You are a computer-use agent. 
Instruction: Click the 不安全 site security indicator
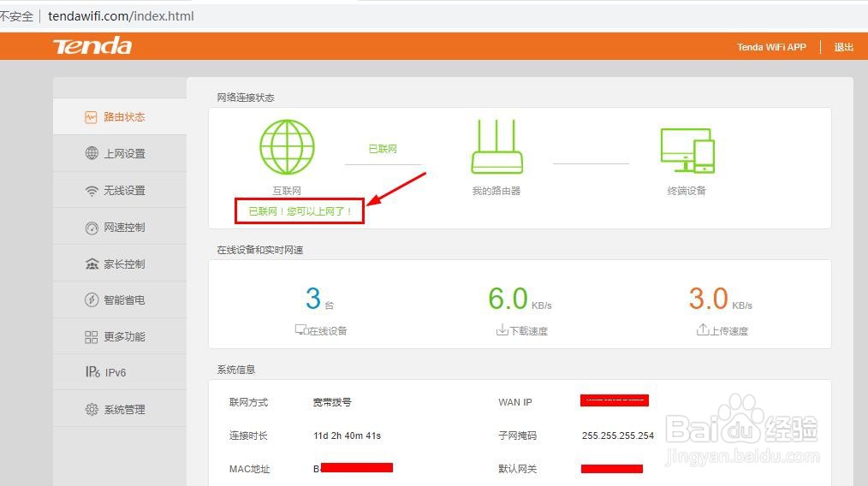[x=16, y=16]
